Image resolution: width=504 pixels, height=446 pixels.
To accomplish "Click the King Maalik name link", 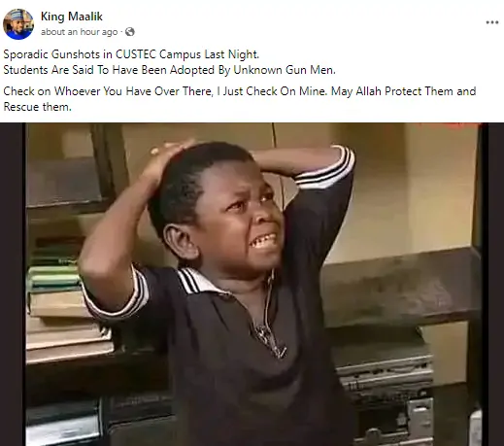I will tap(72, 17).
